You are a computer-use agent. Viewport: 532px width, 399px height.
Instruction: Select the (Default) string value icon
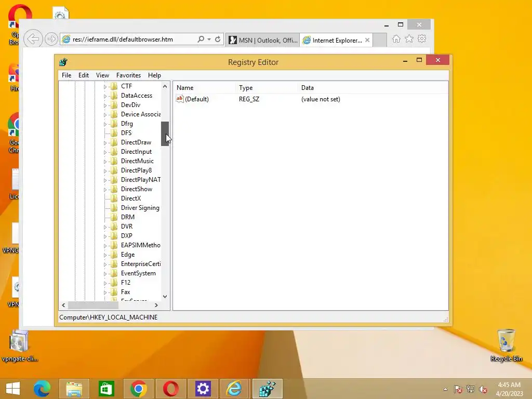point(179,99)
